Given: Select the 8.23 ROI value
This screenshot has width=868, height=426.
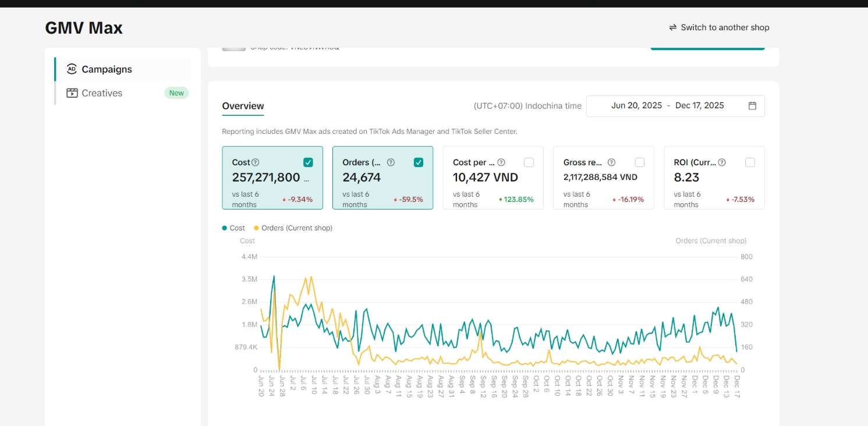Looking at the screenshot, I should pyautogui.click(x=687, y=177).
